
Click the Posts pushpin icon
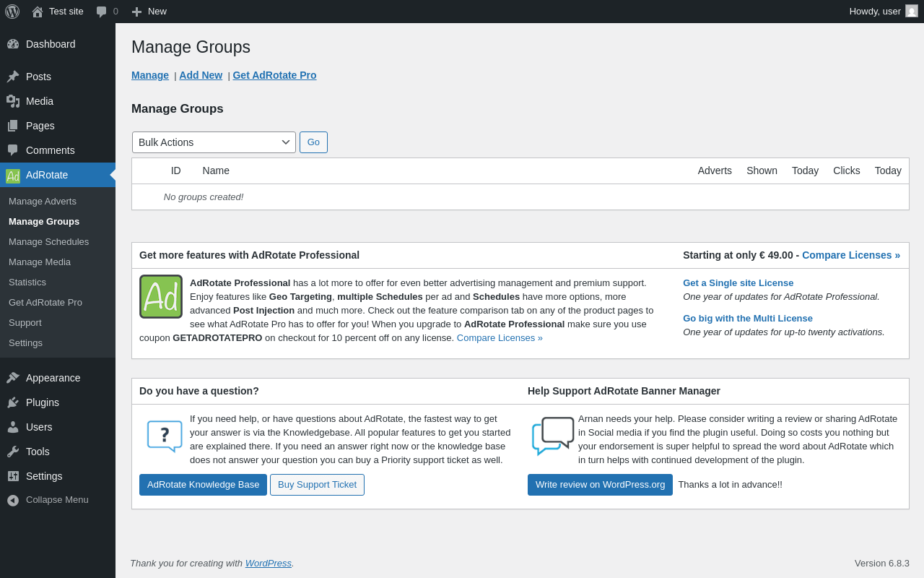tap(13, 77)
